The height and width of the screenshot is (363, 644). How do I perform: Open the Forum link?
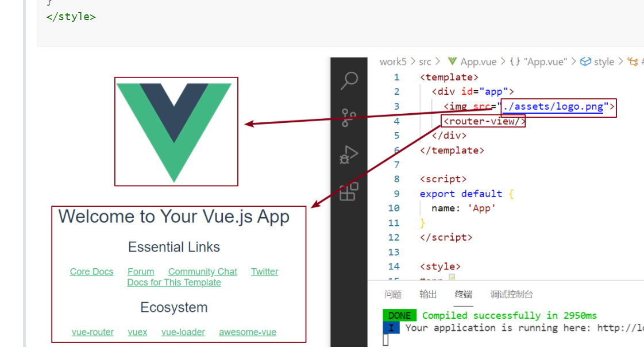point(141,272)
